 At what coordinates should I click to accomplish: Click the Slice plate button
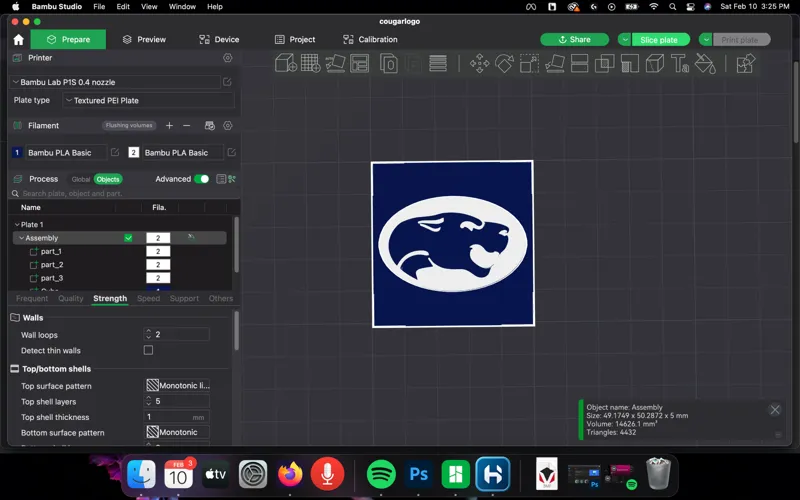point(659,39)
